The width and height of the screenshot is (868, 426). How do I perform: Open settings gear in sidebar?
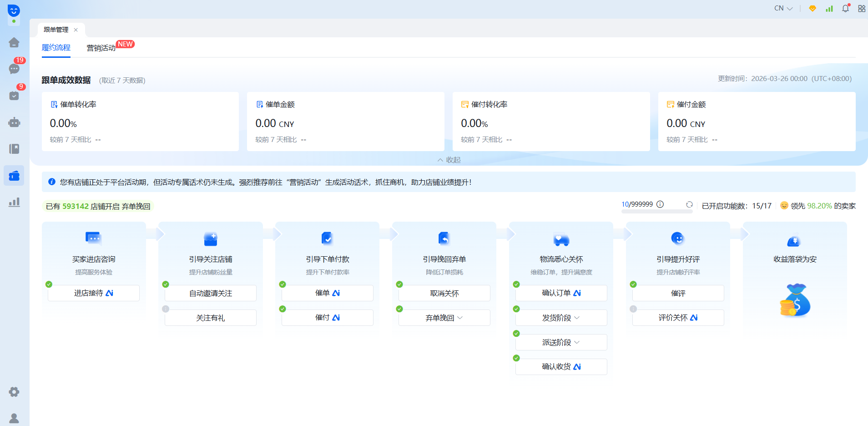click(x=14, y=392)
